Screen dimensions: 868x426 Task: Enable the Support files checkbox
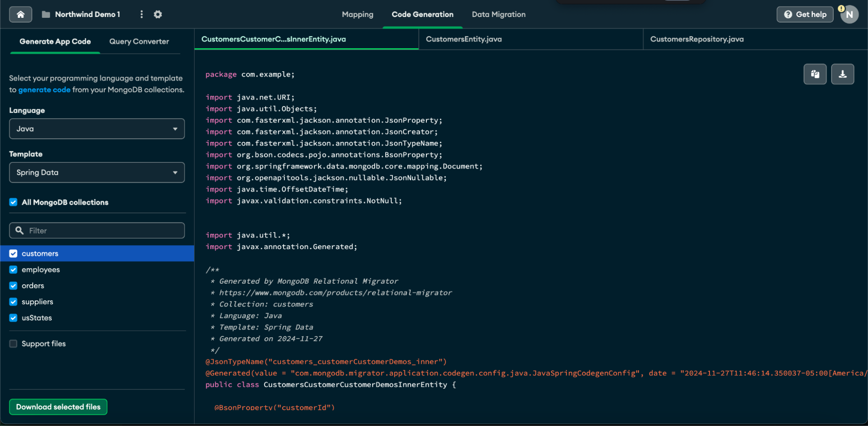click(x=13, y=343)
